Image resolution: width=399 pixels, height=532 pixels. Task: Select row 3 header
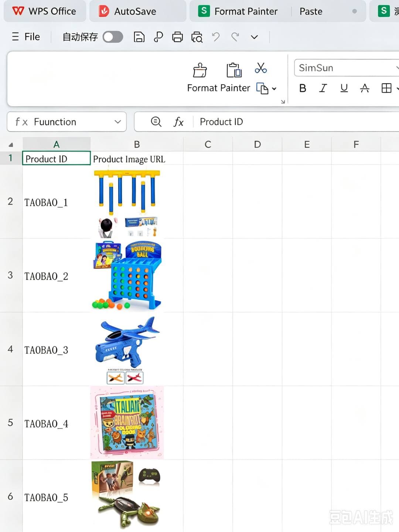pyautogui.click(x=11, y=275)
